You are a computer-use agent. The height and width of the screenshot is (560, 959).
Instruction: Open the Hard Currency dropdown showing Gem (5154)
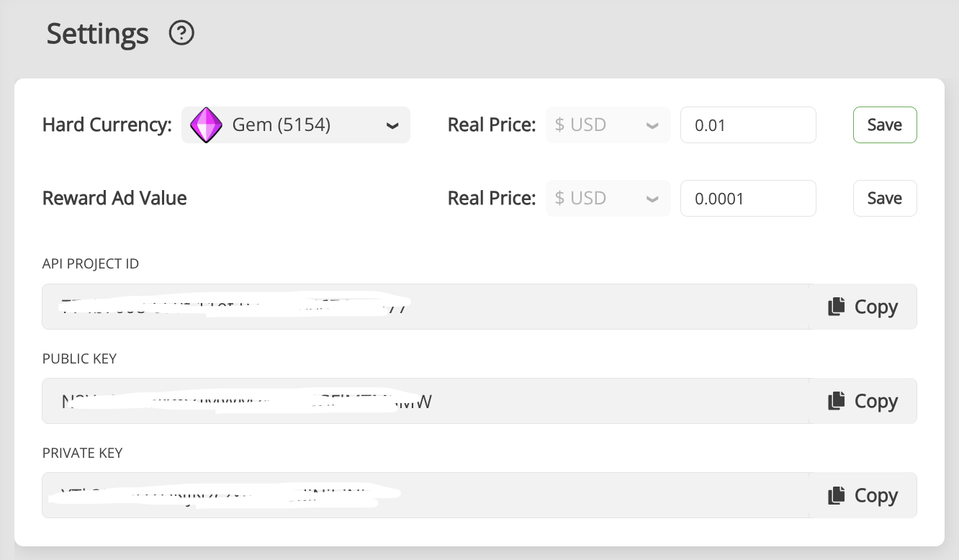click(295, 125)
